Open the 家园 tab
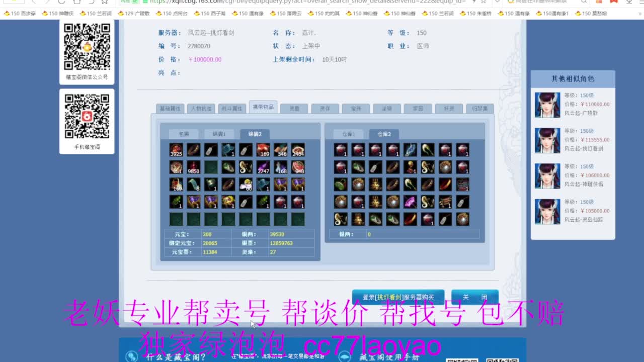This screenshot has width=644, height=362. 418,109
